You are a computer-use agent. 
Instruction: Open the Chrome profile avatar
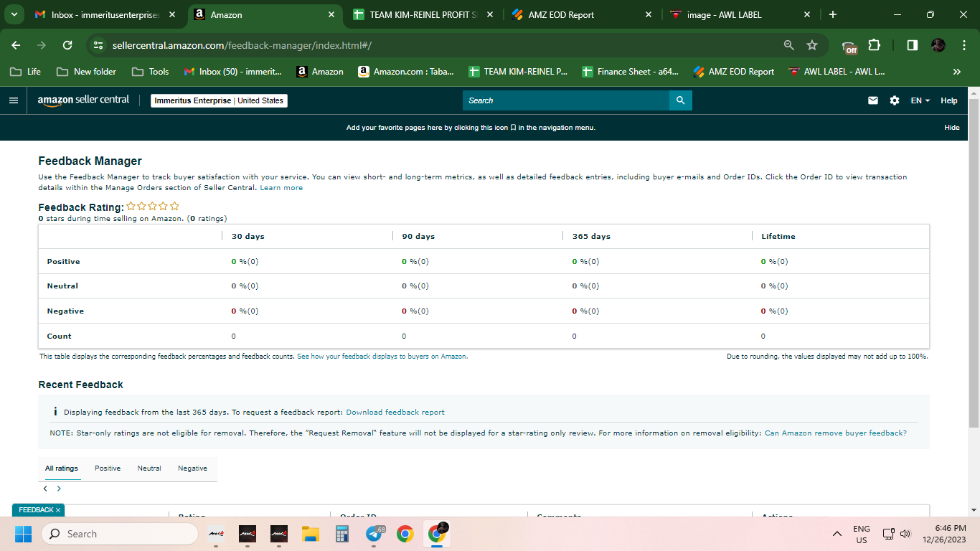(x=938, y=45)
